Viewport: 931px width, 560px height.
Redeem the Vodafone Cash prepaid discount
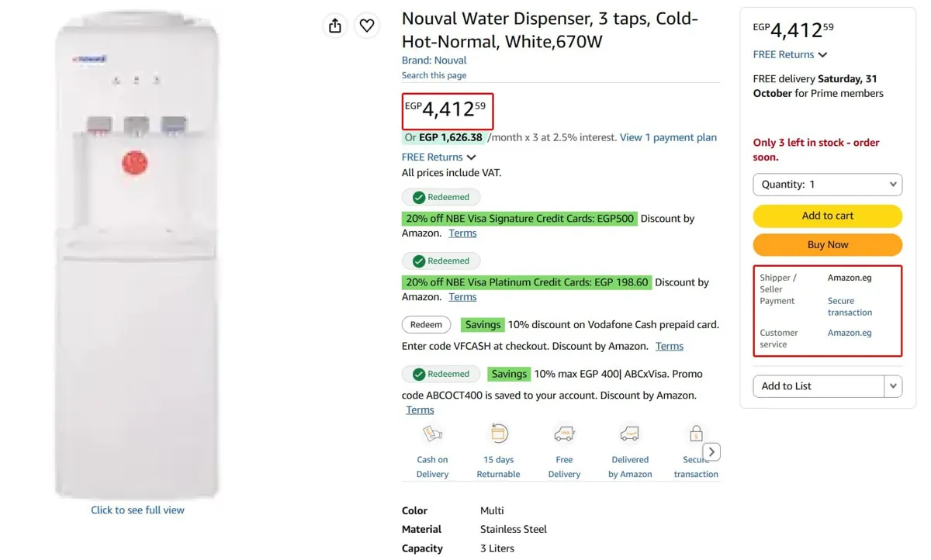[426, 324]
